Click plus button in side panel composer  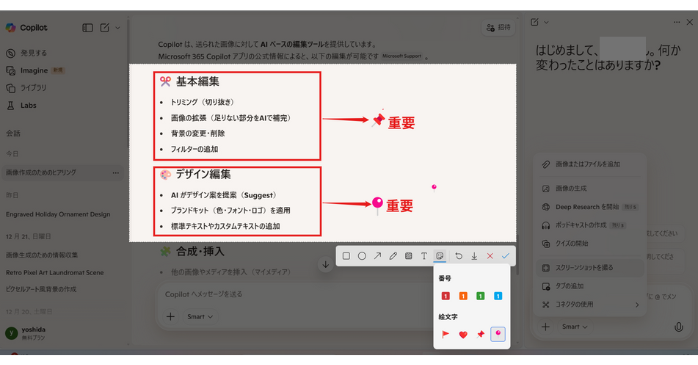pyautogui.click(x=545, y=327)
